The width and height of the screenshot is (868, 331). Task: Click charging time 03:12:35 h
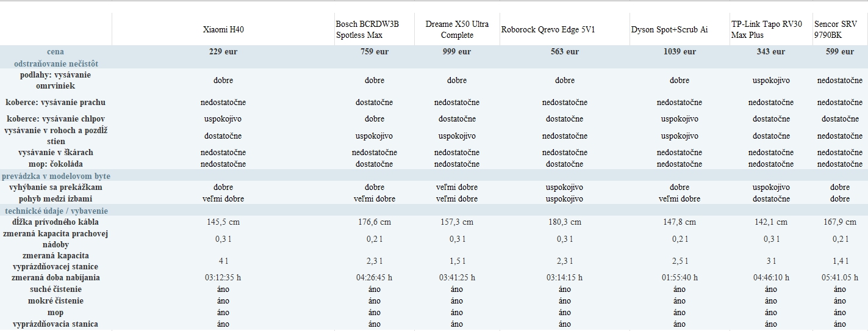click(x=223, y=277)
